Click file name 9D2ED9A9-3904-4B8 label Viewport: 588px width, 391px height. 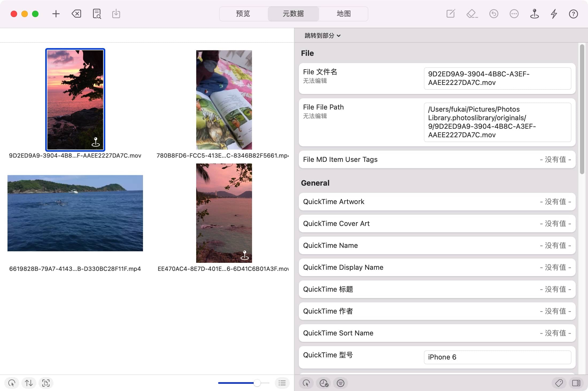(75, 155)
